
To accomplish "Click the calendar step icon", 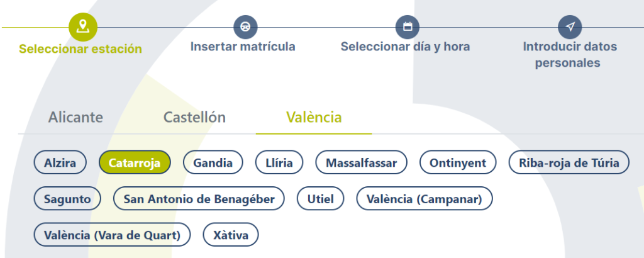I will pyautogui.click(x=407, y=27).
